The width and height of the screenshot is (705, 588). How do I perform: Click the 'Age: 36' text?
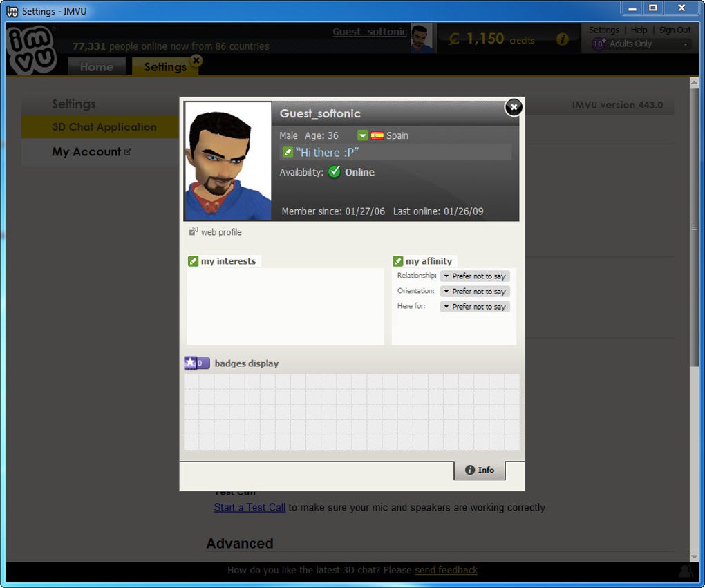click(321, 135)
